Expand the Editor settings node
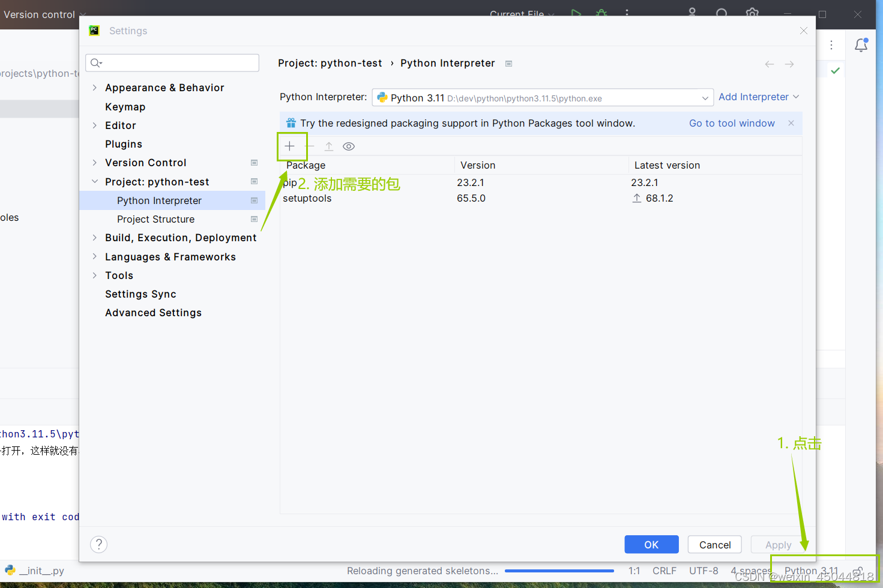This screenshot has width=883, height=588. (94, 125)
